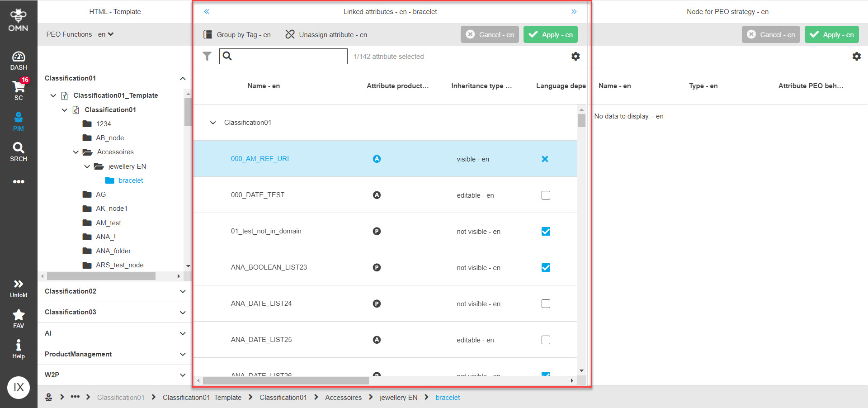
Task: Click Classification01_Template in the breadcrumb
Action: (x=202, y=397)
